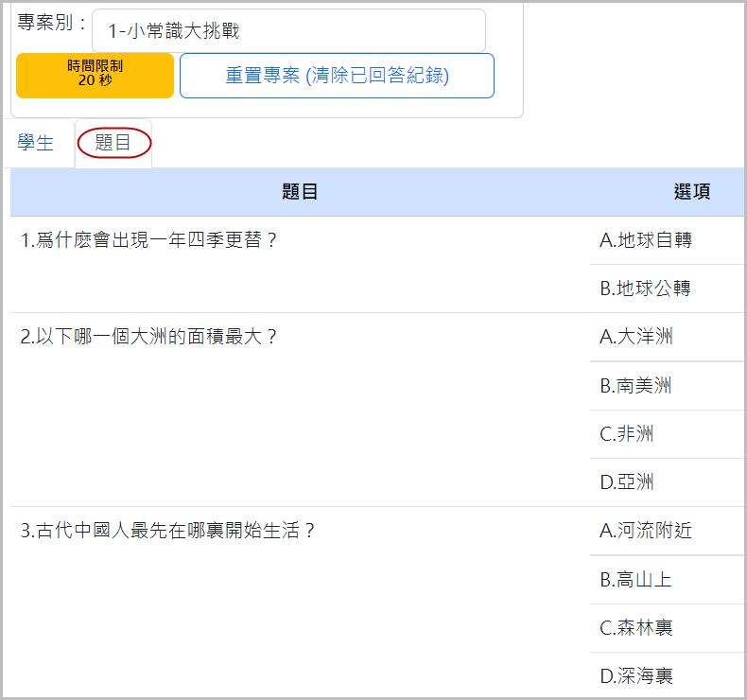Select question 1 about 四季更替
Screen dimensions: 747x700
[149, 240]
